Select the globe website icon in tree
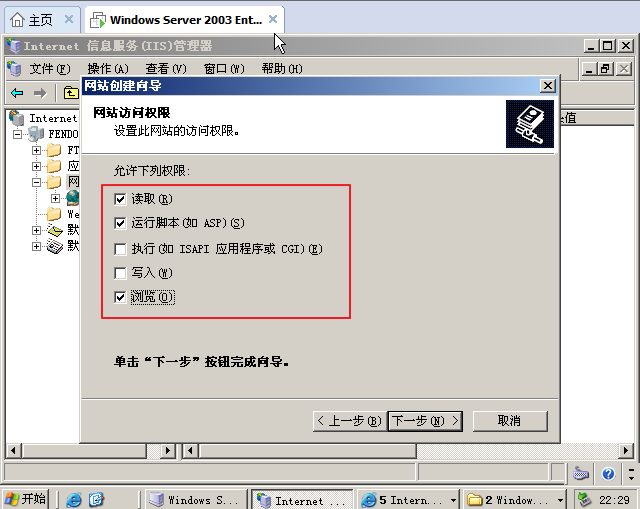 [73, 198]
